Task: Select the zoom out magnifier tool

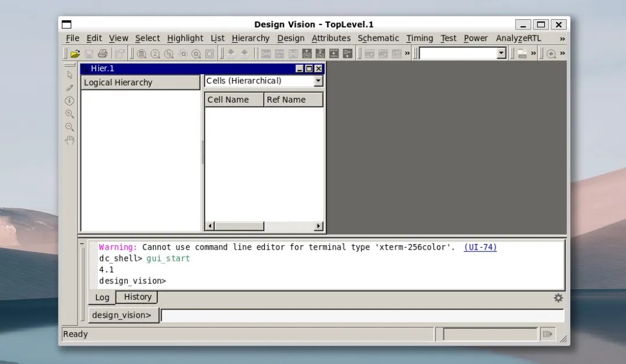Action: pyautogui.click(x=70, y=127)
